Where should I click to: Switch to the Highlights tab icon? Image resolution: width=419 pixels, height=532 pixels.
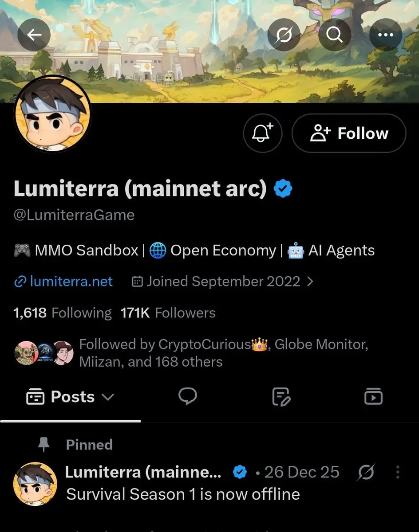[x=281, y=396]
